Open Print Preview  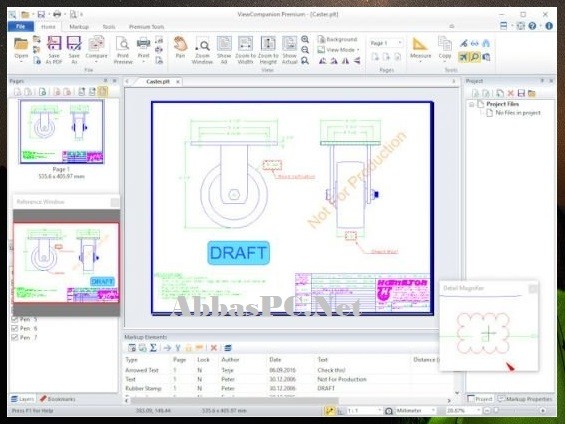click(123, 50)
